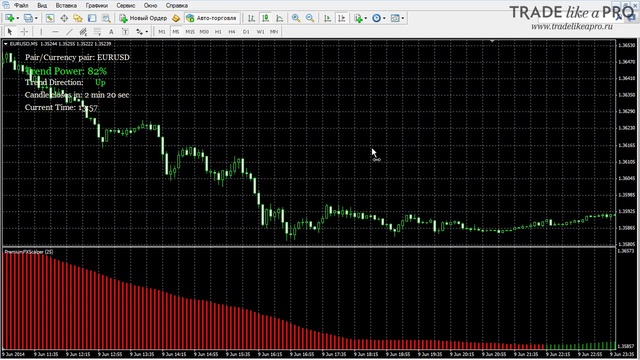Toggle the Terminal panel icon
The image size is (640, 360).
pyautogui.click(x=92, y=18)
